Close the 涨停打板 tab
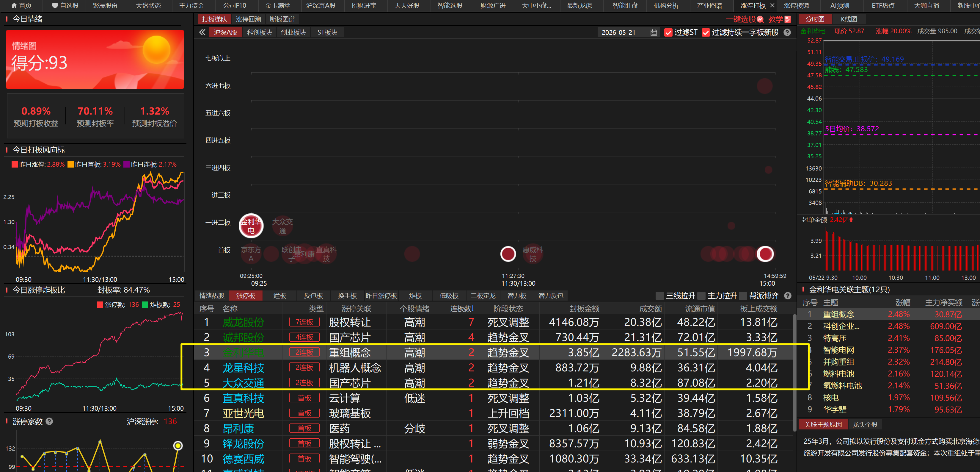 click(x=772, y=5)
